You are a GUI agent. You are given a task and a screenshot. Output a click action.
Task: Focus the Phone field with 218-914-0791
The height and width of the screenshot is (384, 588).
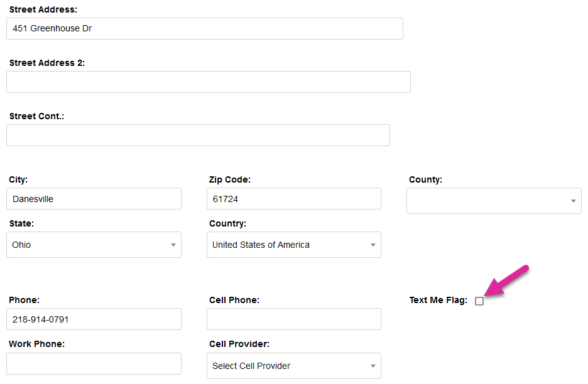(94, 319)
